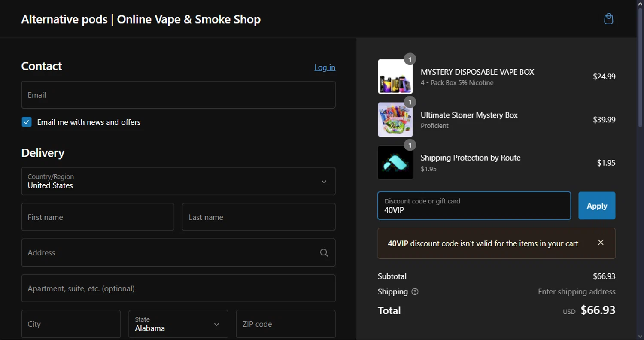644x340 pixels.
Task: Open the Country/Region dropdown
Action: tap(178, 181)
